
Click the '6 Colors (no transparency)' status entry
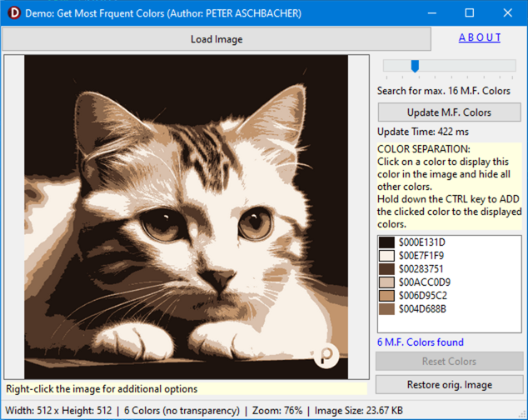click(x=182, y=411)
